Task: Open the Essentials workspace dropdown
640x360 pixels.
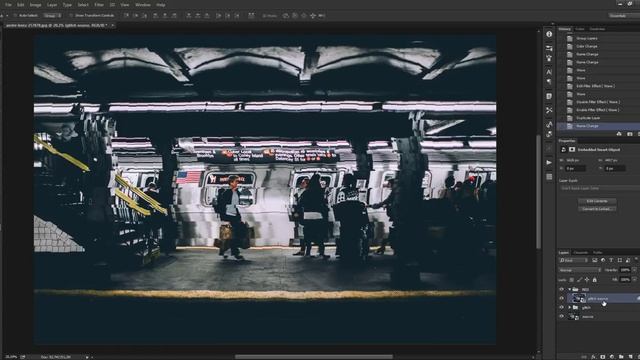Action: point(624,16)
